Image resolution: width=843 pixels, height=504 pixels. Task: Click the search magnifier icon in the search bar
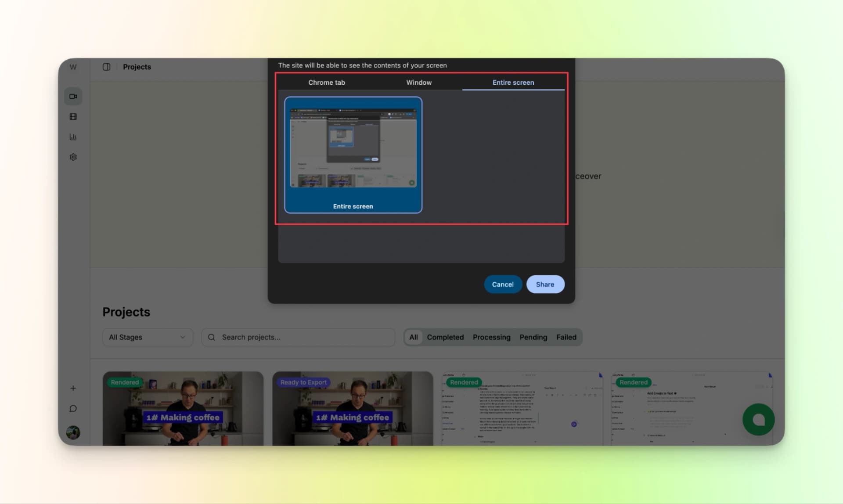(211, 337)
